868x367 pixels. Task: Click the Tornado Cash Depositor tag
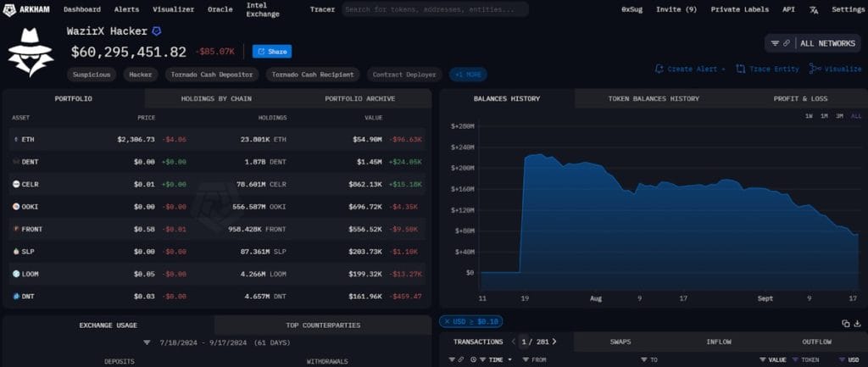click(x=212, y=75)
